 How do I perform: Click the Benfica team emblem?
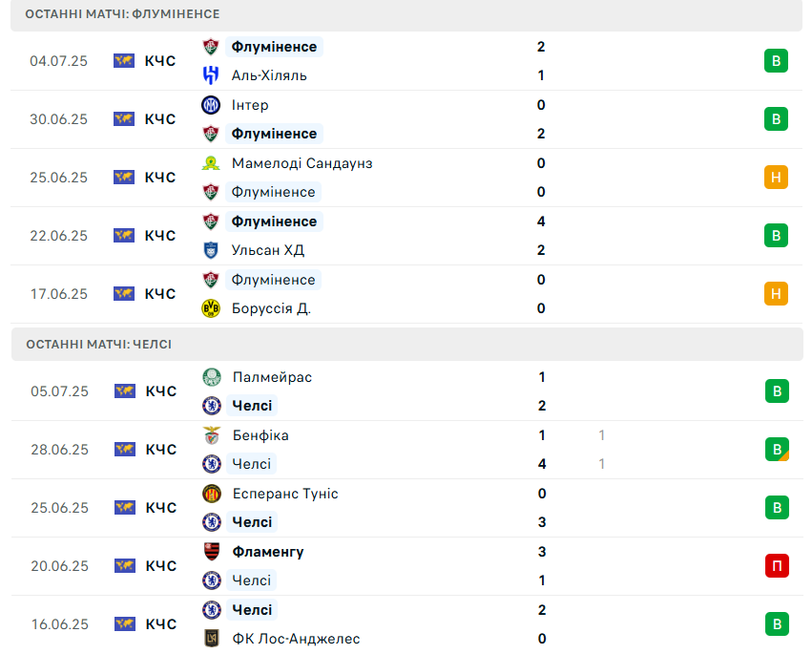(212, 435)
